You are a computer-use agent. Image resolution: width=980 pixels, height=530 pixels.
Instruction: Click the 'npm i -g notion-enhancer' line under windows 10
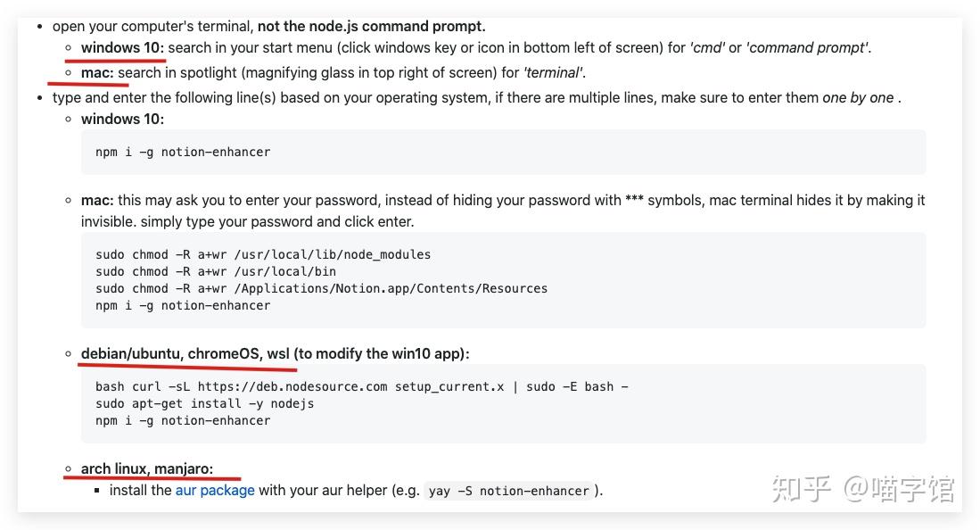183,152
